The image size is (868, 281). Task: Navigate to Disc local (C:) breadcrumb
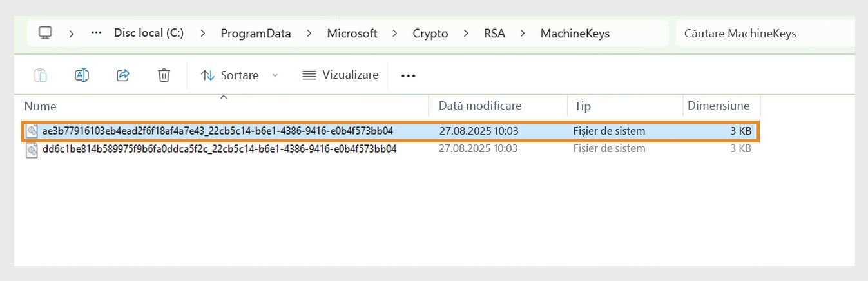149,34
